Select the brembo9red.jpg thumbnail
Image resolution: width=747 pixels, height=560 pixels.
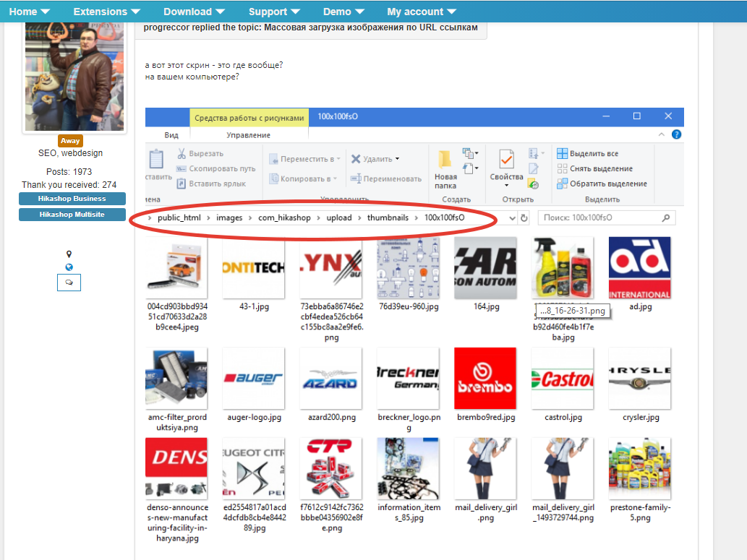pos(485,378)
